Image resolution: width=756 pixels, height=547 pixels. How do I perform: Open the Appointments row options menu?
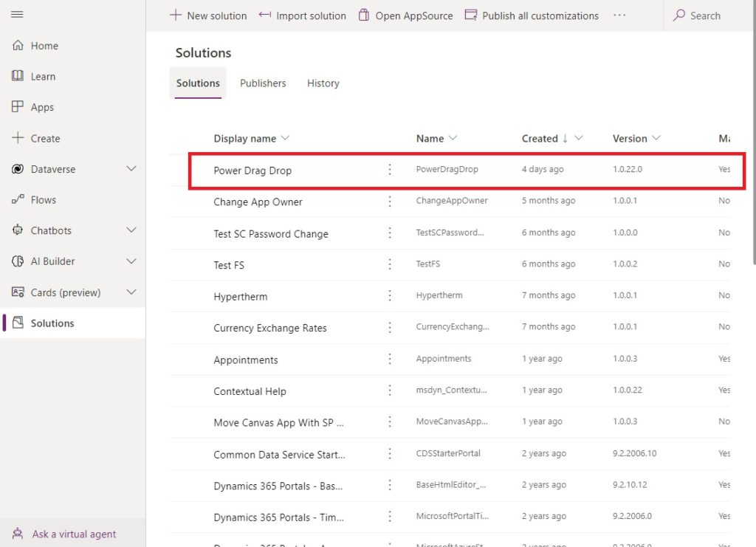[390, 359]
